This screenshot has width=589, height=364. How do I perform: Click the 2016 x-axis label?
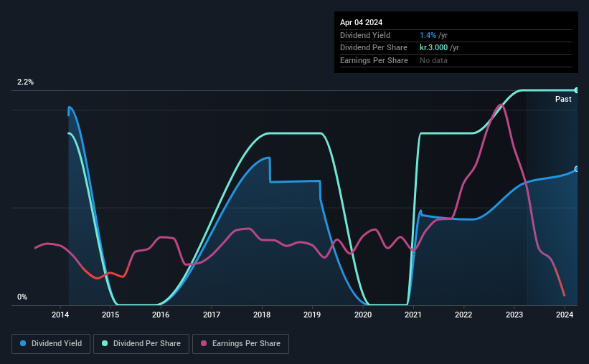tap(161, 315)
